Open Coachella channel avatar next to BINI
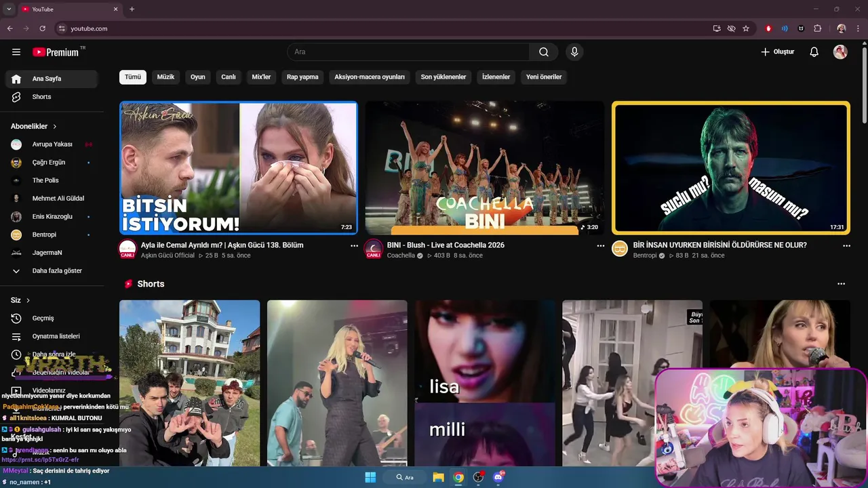Screen dimensions: 868x488 click(374, 249)
